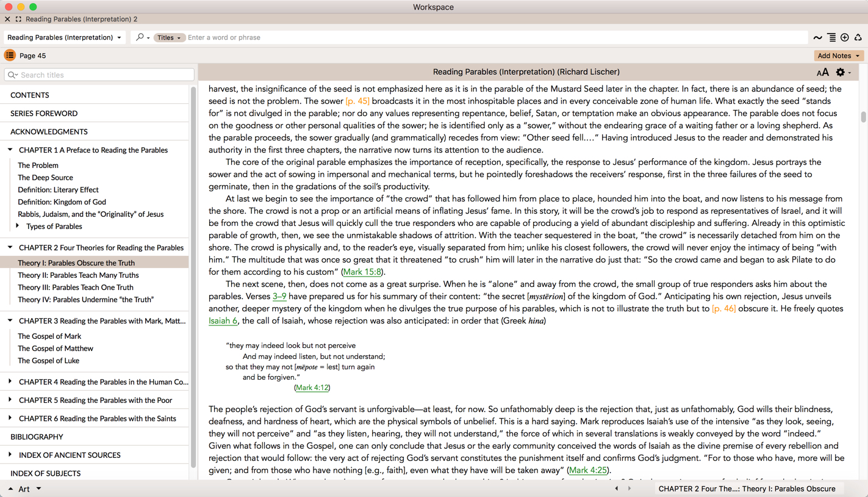868x497 pixels.
Task: Expand Types of Parables subsection
Action: click(x=18, y=226)
